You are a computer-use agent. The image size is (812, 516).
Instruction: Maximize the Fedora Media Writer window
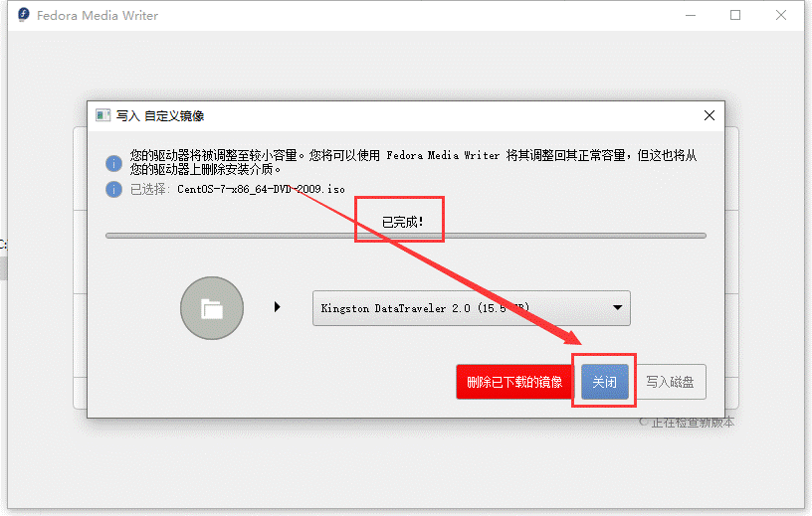click(x=735, y=16)
